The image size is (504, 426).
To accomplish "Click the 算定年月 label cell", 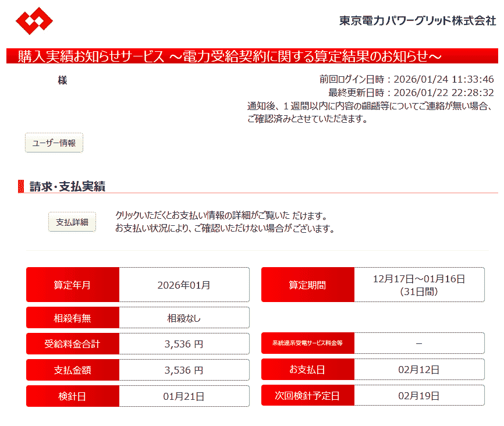I will [73, 285].
